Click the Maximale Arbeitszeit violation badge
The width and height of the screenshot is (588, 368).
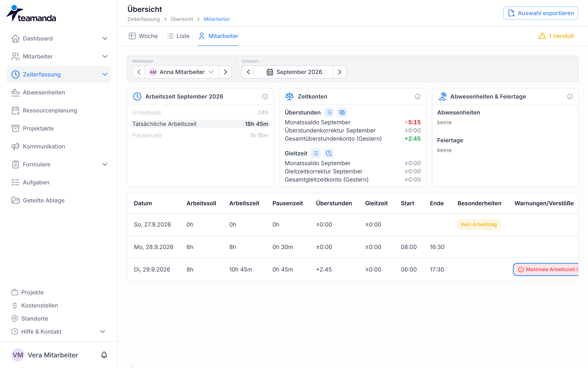point(546,269)
